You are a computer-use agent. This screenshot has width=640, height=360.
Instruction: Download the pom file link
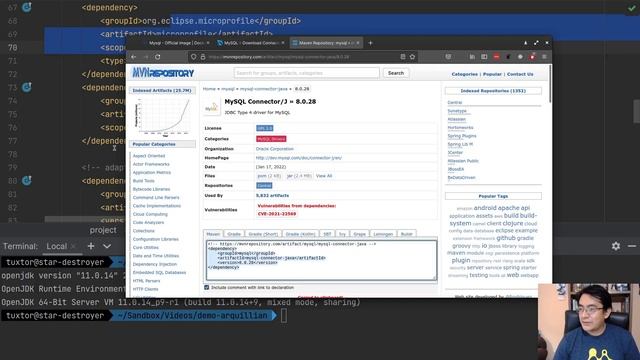269,176
